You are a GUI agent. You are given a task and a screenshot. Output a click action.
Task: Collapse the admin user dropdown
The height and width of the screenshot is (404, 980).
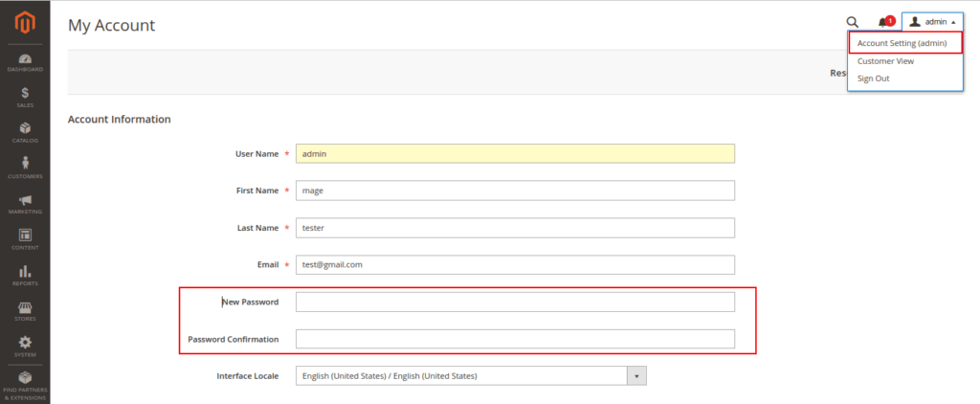point(931,22)
